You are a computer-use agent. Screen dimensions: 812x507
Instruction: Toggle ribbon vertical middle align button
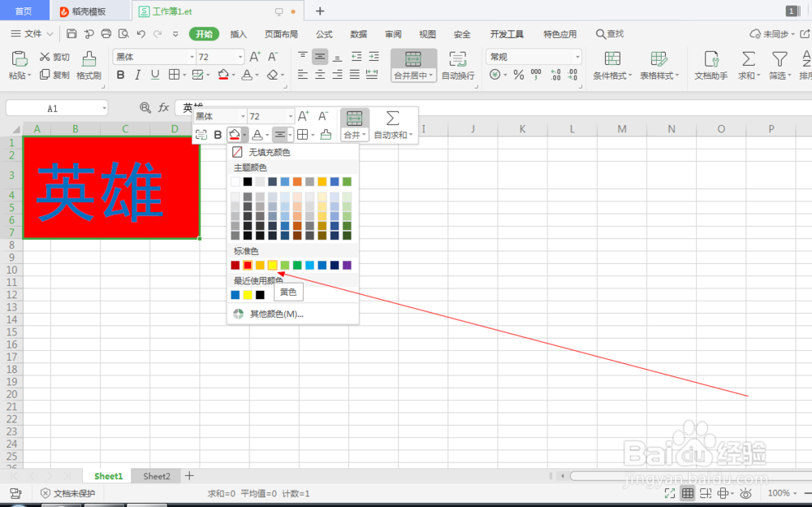click(320, 57)
